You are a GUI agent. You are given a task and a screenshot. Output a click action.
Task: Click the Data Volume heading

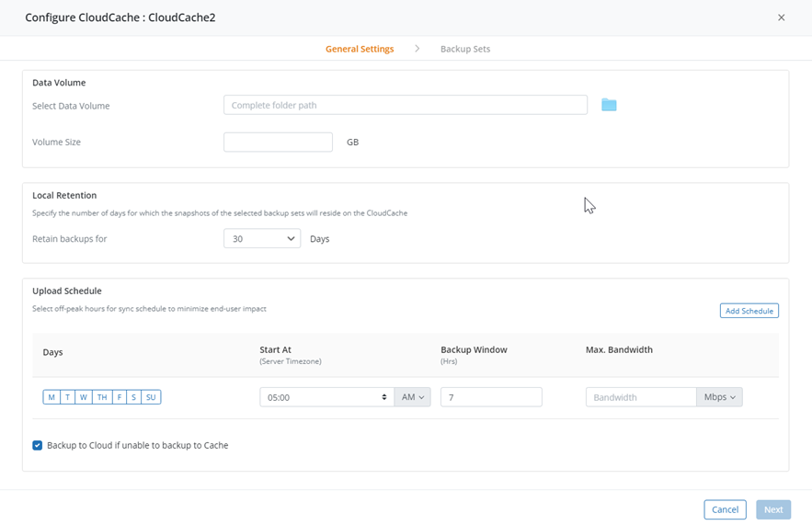click(59, 83)
